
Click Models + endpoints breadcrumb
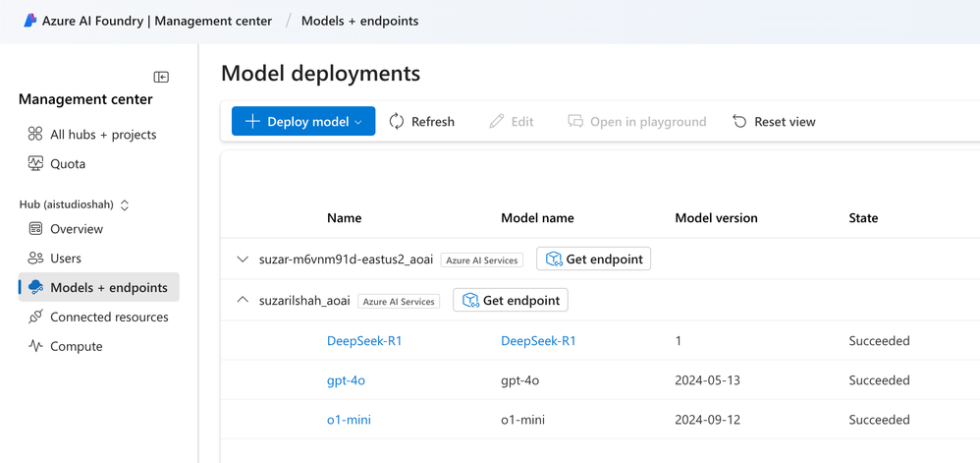[x=359, y=21]
